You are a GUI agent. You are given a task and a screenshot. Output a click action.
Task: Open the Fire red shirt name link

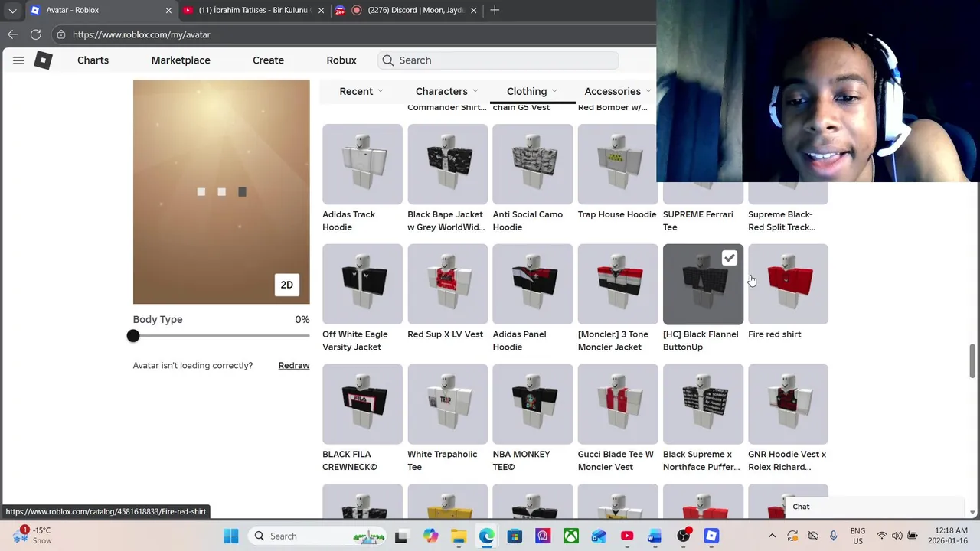pos(775,334)
